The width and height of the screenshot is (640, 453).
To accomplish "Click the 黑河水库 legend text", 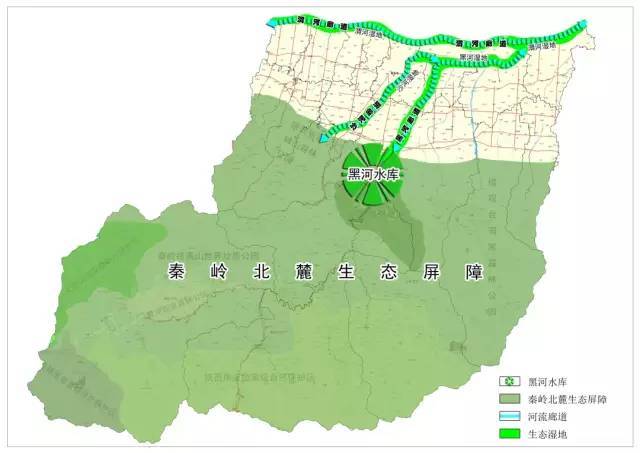I will click(x=547, y=382).
